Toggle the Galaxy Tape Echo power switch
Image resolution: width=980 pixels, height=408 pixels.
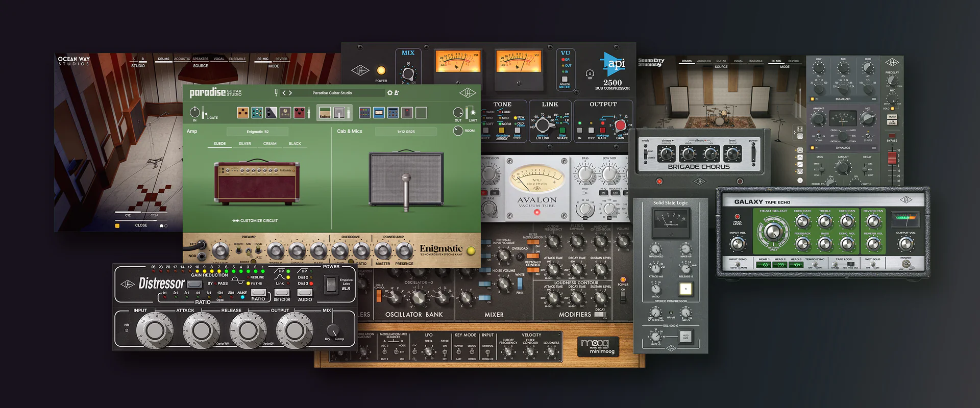click(906, 264)
